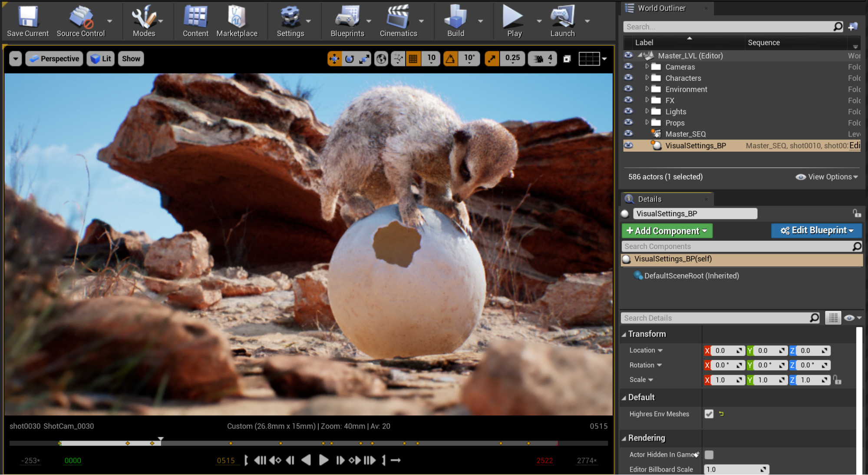Enable the Actor Hidden In Game checkbox
Screen dimensions: 868x475
coord(709,455)
